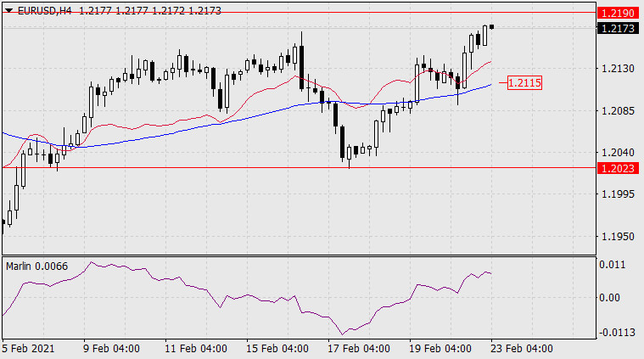Select the EURUSD,H4 chart title text
Screen dimensions: 644x359
pyautogui.click(x=45, y=11)
